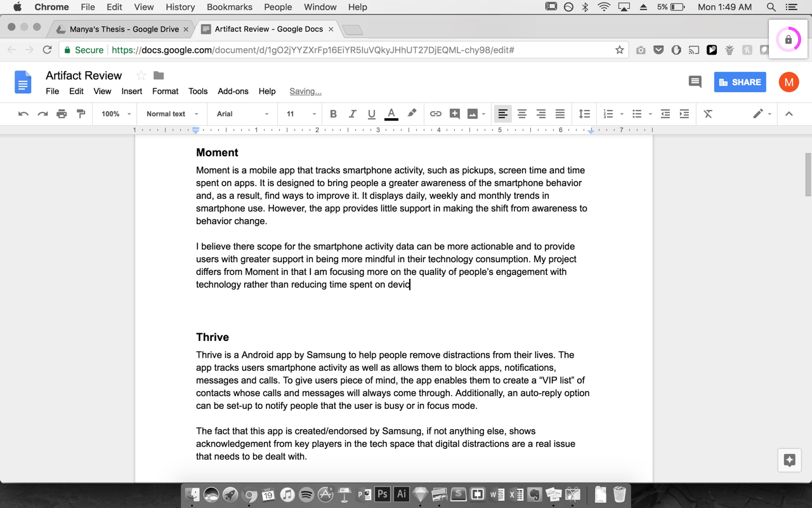Click the camera extension icon
812x508 pixels.
pos(641,50)
